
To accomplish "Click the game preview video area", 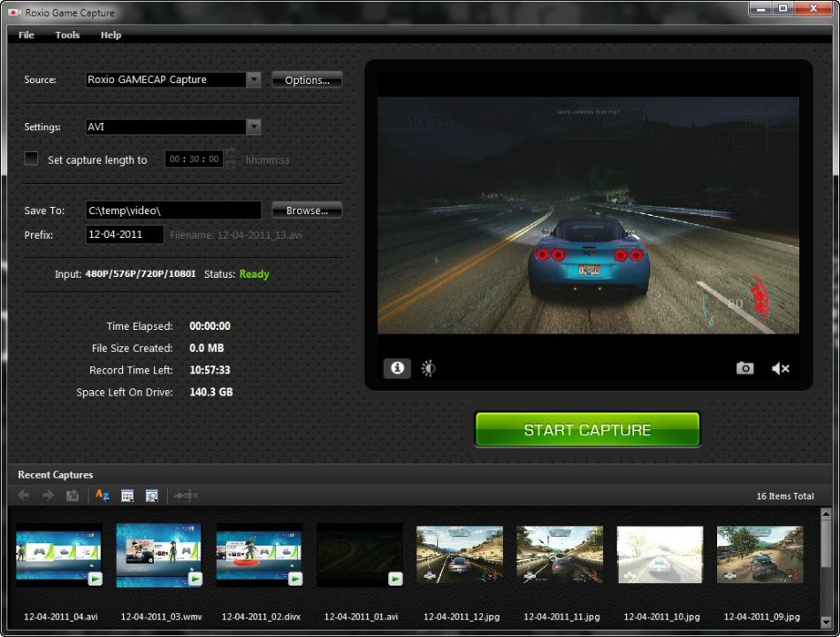I will 588,216.
